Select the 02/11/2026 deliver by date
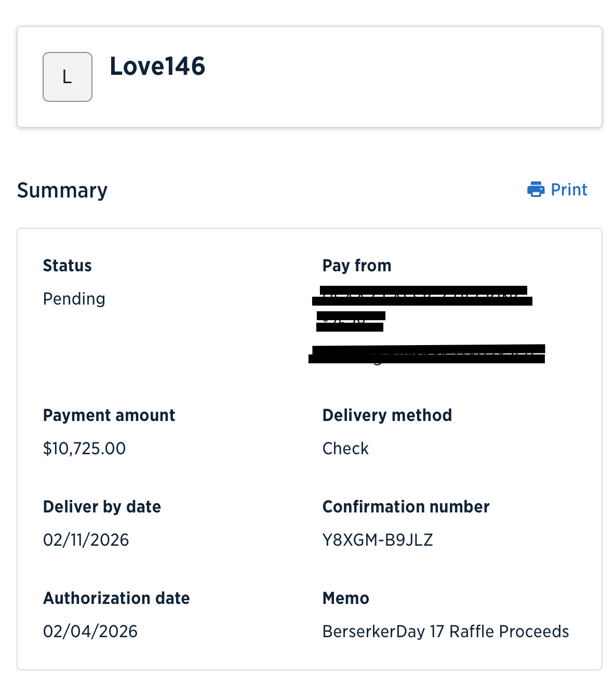The image size is (616, 685). tap(86, 540)
